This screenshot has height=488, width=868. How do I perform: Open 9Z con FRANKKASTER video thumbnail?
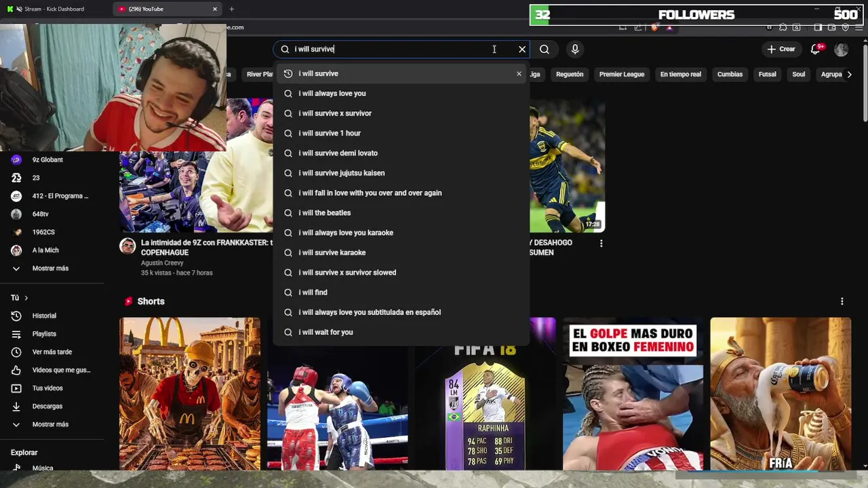point(197,191)
